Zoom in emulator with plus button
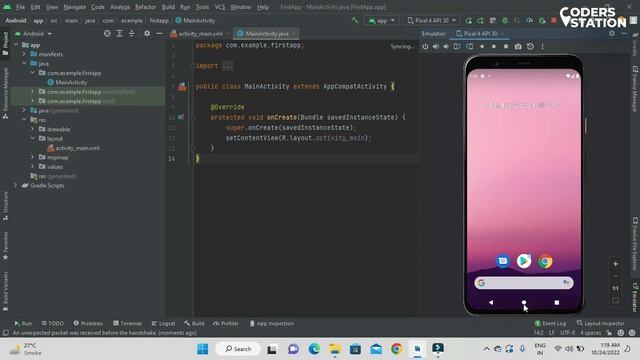This screenshot has width=640, height=360. click(616, 264)
